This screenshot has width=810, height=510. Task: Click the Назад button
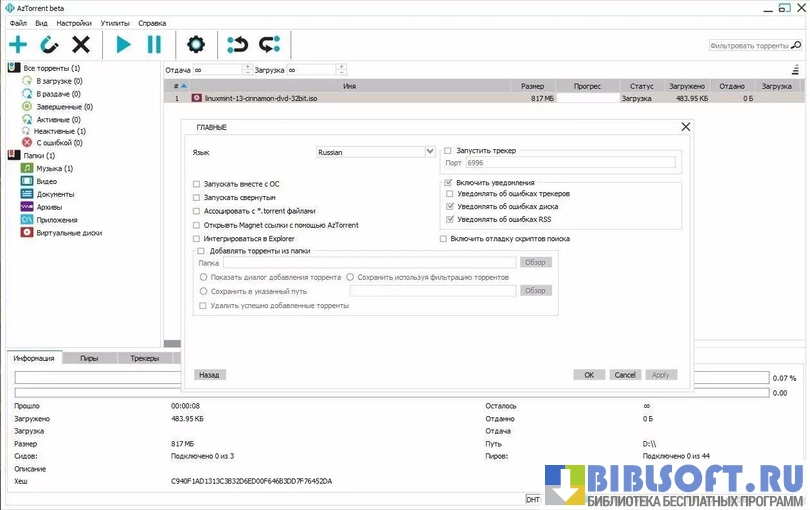(209, 375)
